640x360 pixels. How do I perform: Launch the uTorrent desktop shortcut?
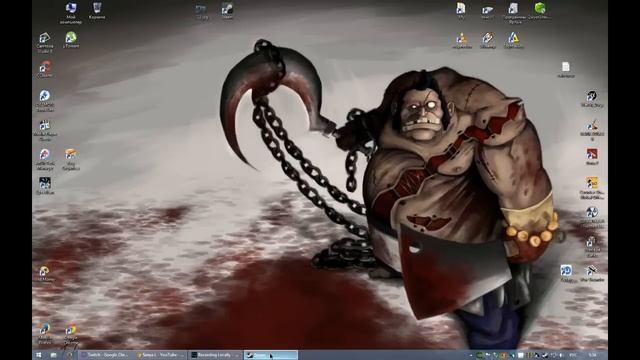(71, 40)
